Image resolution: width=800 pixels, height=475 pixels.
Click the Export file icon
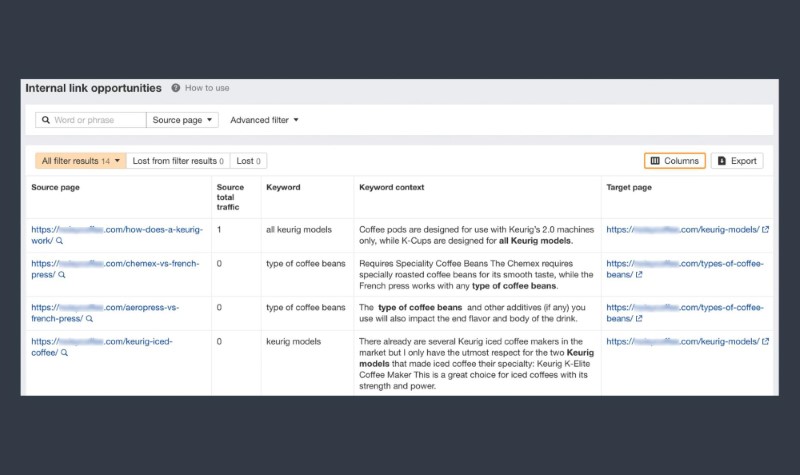tap(722, 161)
